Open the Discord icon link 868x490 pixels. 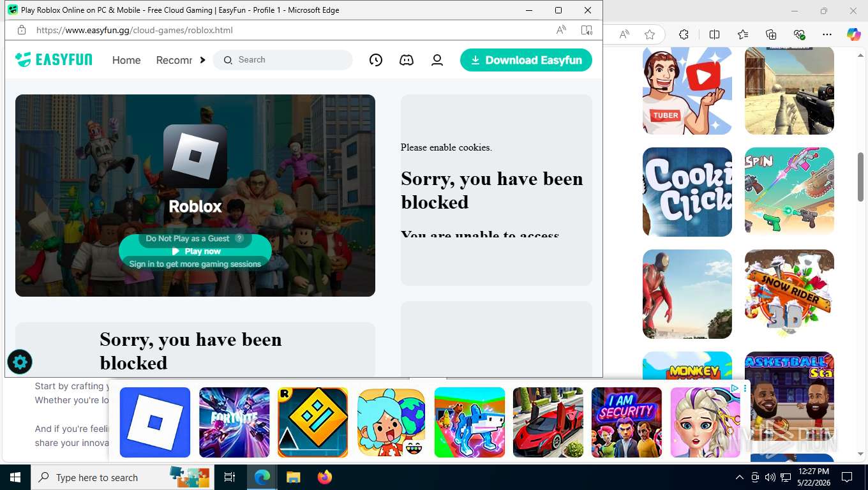407,60
